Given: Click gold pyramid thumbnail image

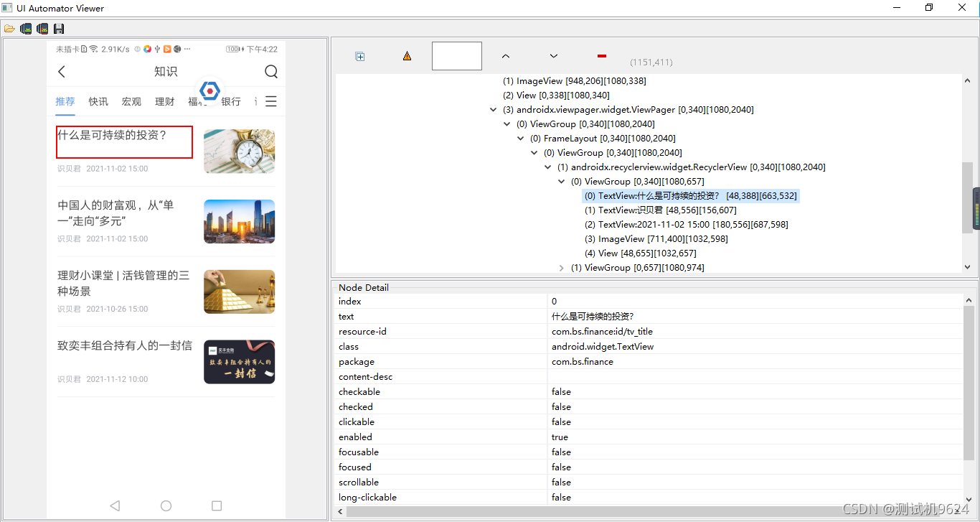Looking at the screenshot, I should coord(239,292).
